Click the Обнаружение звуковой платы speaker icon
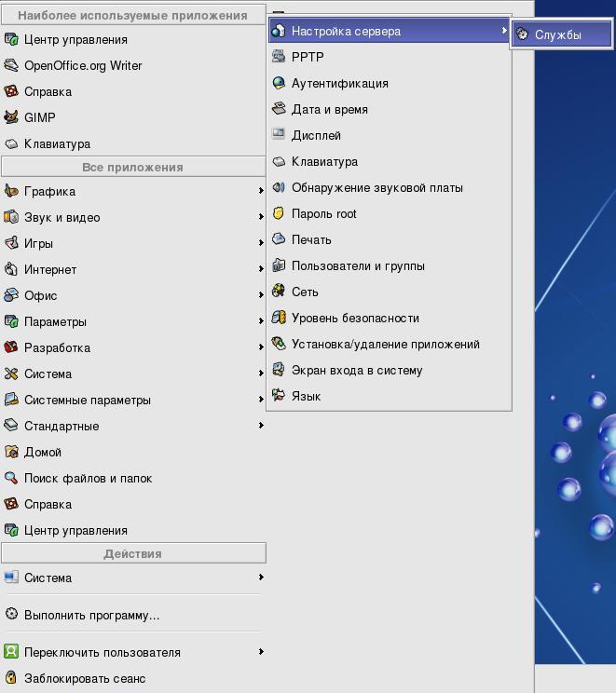 point(279,187)
